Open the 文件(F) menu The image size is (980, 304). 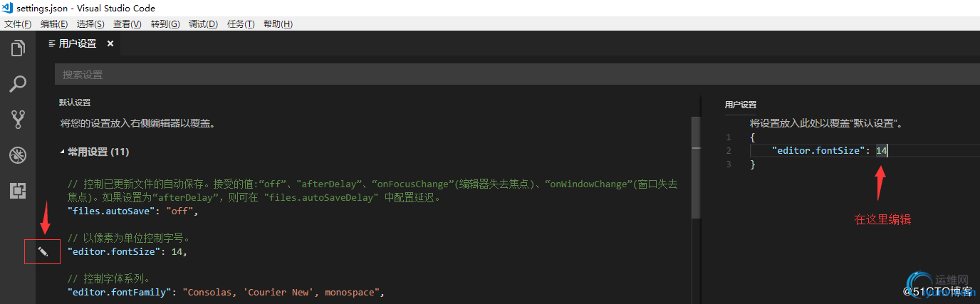[x=18, y=23]
